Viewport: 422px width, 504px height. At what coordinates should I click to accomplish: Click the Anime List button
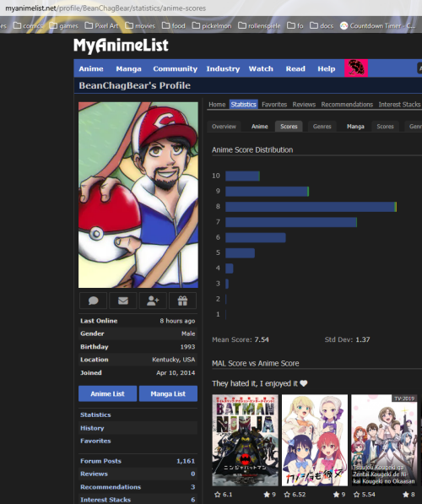click(x=108, y=393)
